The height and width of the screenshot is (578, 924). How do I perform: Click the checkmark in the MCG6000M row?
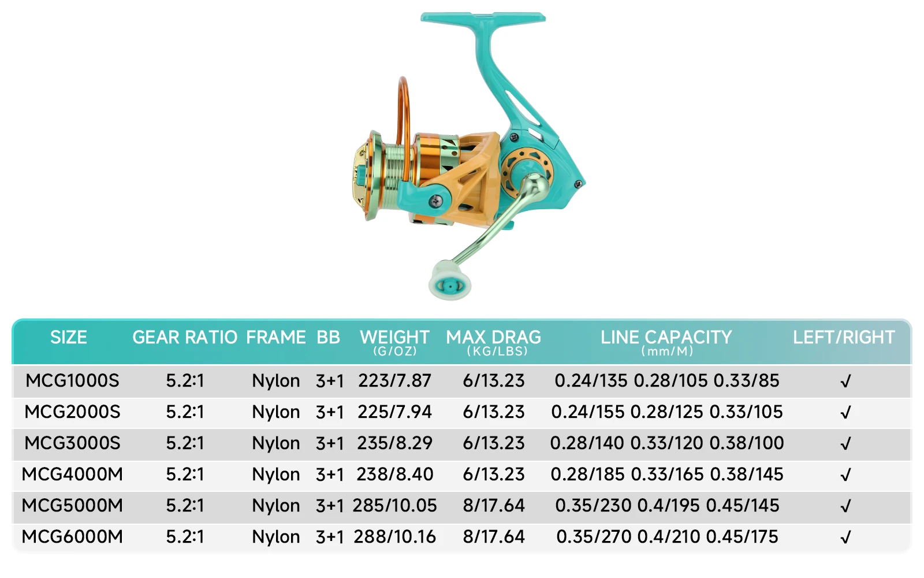(845, 538)
